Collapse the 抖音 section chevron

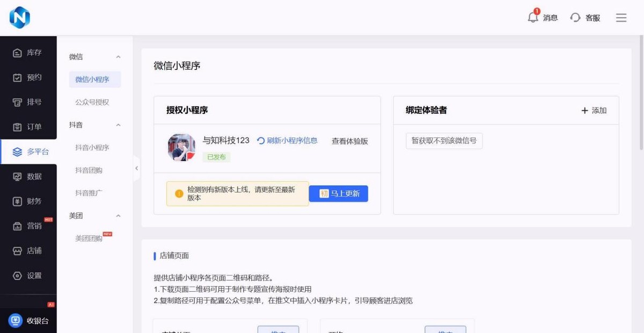click(x=119, y=125)
